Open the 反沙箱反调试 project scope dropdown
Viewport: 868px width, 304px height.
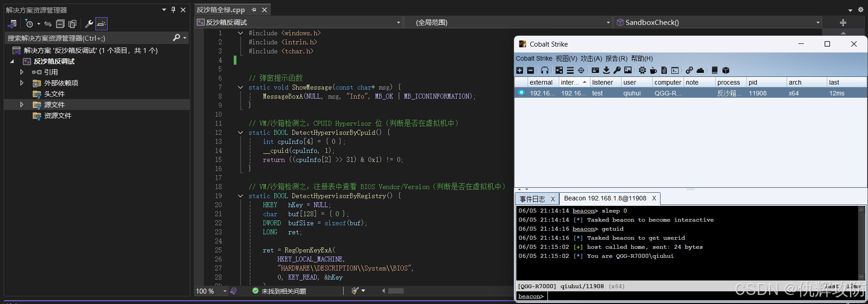tap(398, 22)
